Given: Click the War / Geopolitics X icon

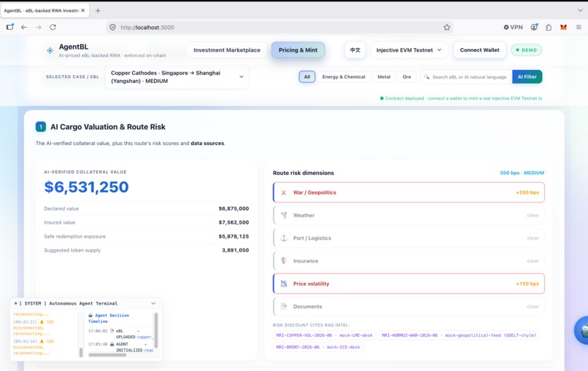Looking at the screenshot, I should [x=284, y=192].
